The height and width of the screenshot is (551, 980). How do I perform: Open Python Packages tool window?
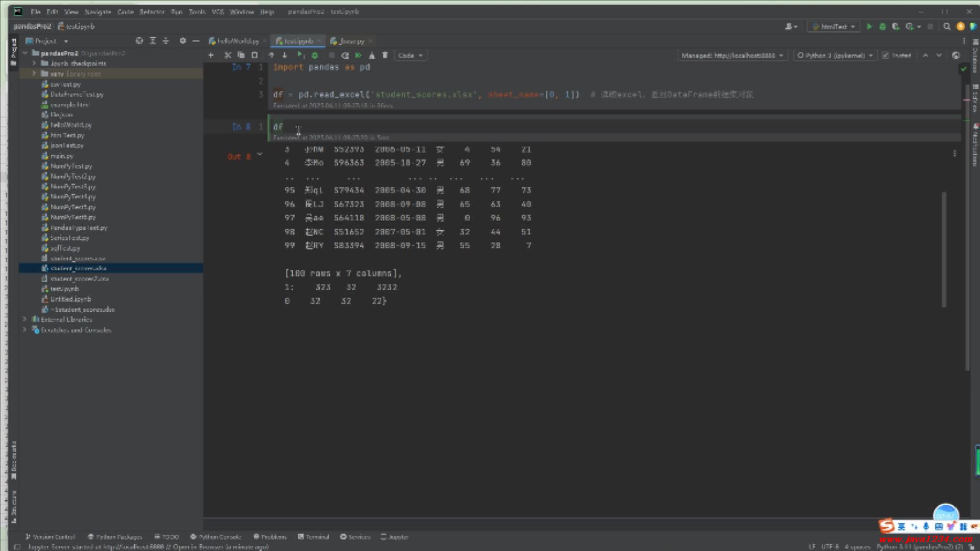pyautogui.click(x=115, y=537)
